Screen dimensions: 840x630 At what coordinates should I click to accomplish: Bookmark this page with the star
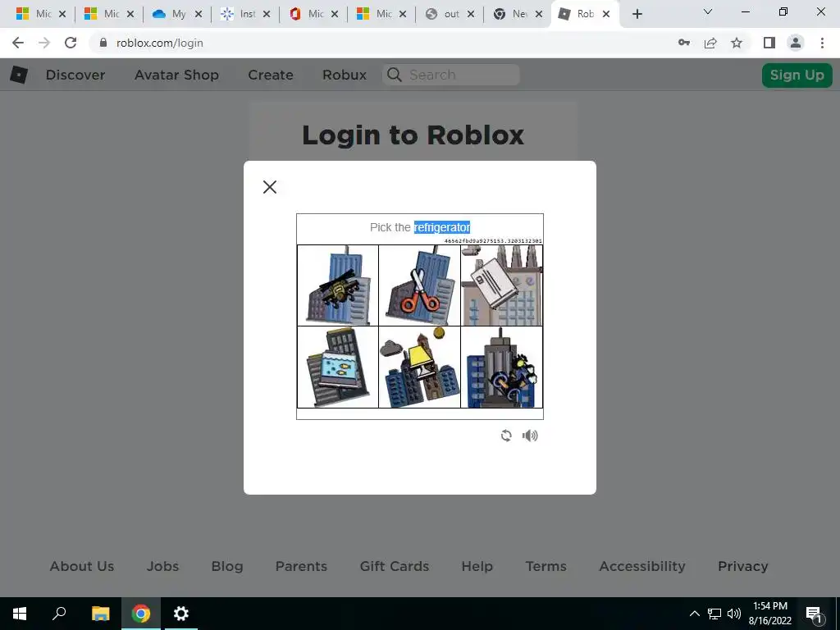click(737, 43)
